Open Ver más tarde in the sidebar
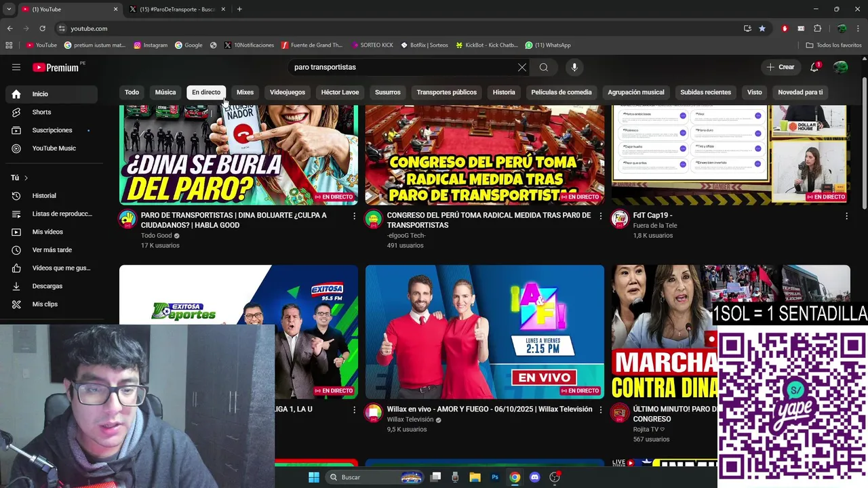 click(x=52, y=250)
